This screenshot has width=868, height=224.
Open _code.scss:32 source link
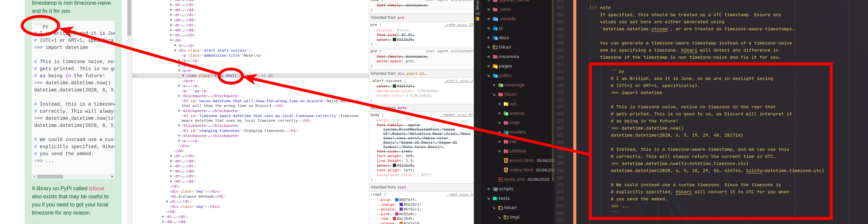click(459, 25)
